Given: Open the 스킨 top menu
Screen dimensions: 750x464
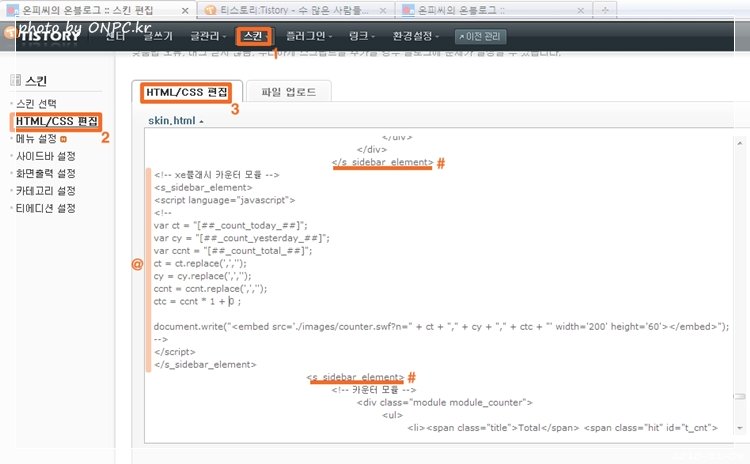Looking at the screenshot, I should 254,36.
